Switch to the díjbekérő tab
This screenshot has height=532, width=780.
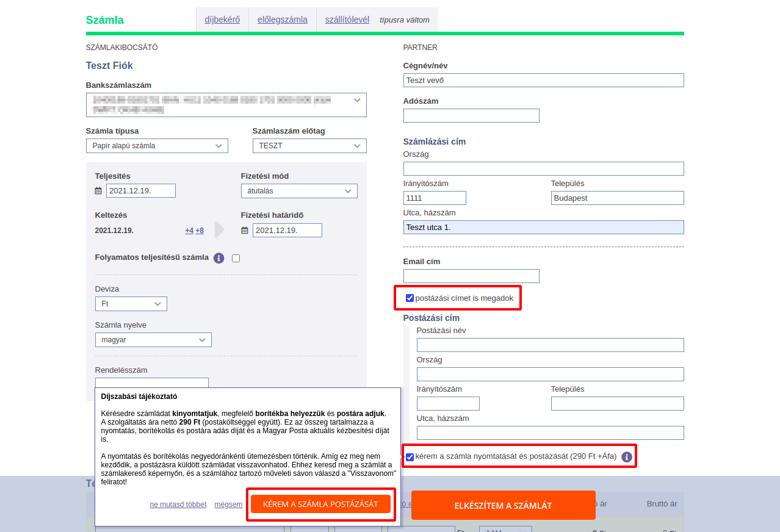[x=222, y=20]
